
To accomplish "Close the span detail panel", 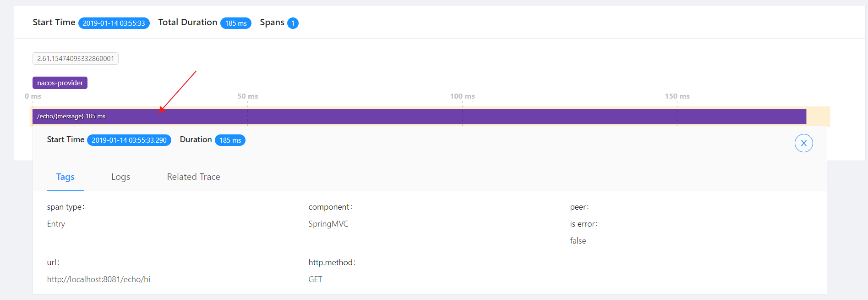I will [x=803, y=143].
